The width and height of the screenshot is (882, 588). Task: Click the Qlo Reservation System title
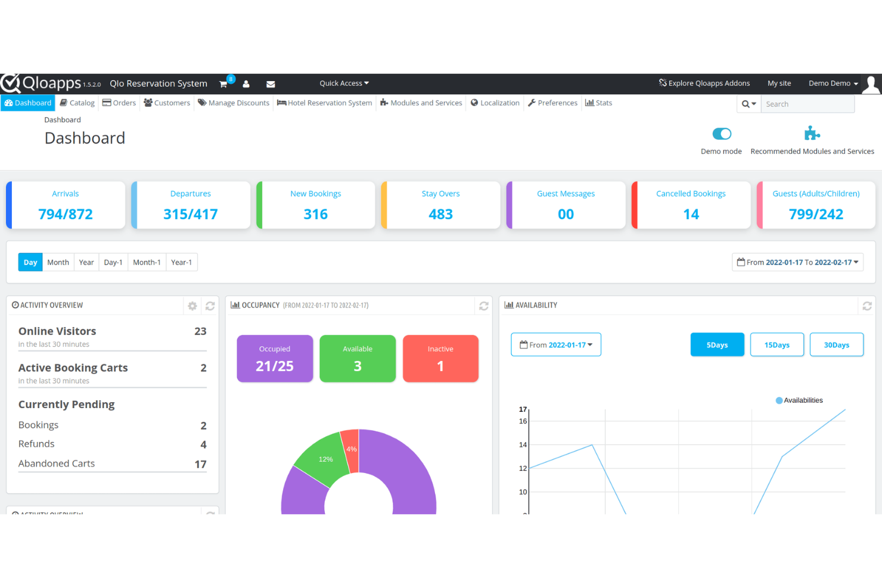click(159, 83)
